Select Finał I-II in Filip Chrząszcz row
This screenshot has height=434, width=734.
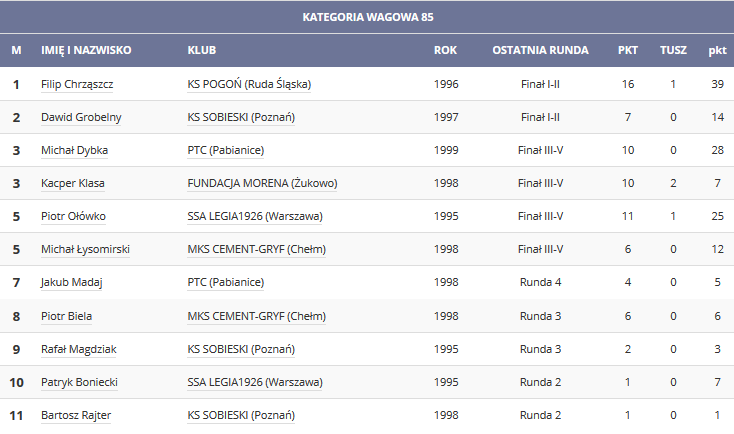[x=540, y=84]
